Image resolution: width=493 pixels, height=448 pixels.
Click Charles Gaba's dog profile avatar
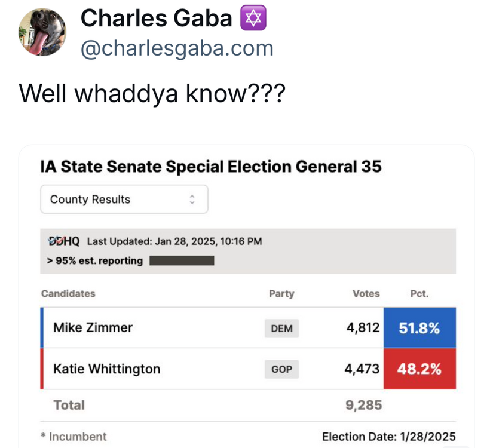coord(42,32)
